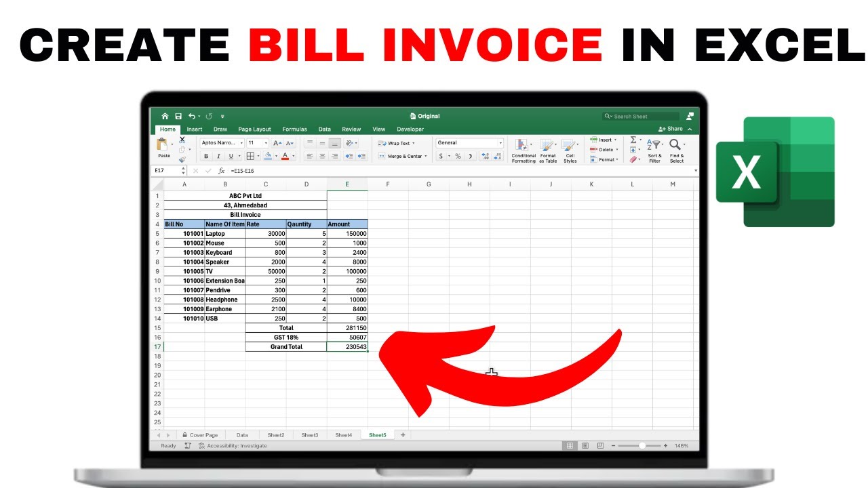This screenshot has height=488, width=868.
Task: Increase font size with large A icon
Action: coord(277,143)
